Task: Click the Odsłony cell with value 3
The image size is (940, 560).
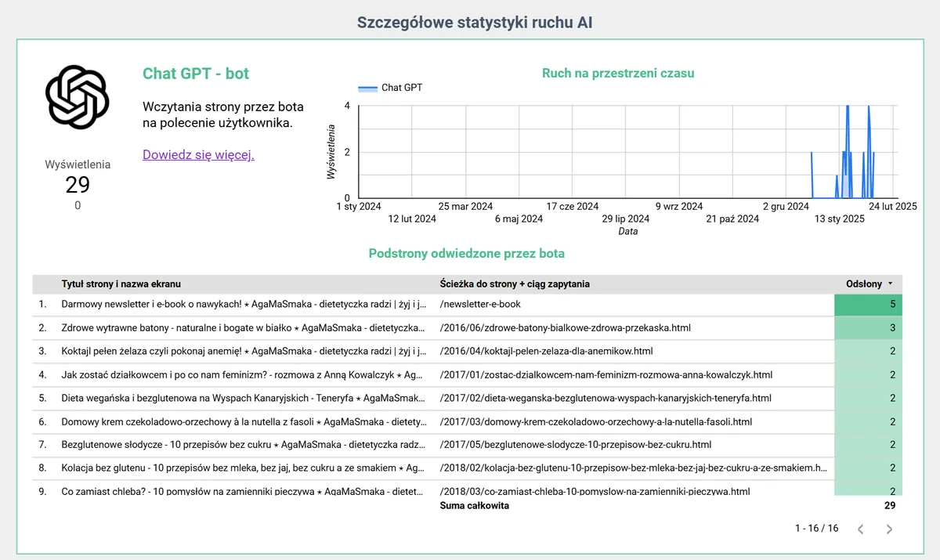Action: coord(868,327)
